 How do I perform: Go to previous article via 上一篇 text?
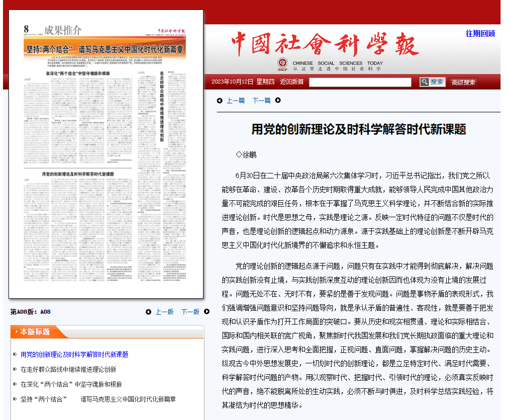[236, 100]
